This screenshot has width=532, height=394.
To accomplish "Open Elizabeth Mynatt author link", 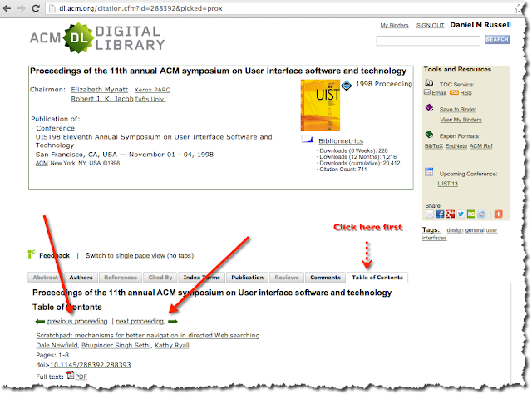I will coord(100,89).
